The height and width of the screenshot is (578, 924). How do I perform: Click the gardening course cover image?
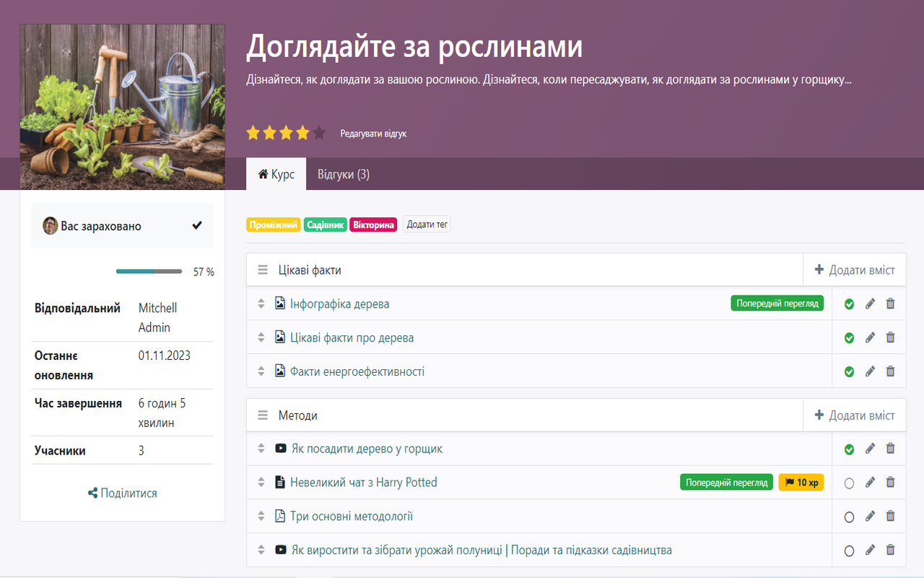click(122, 107)
